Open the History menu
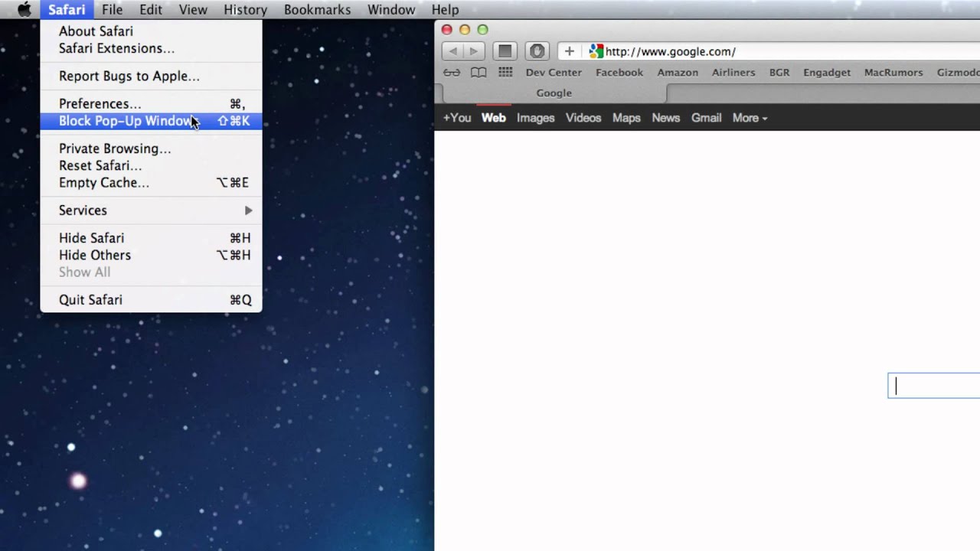 click(246, 10)
